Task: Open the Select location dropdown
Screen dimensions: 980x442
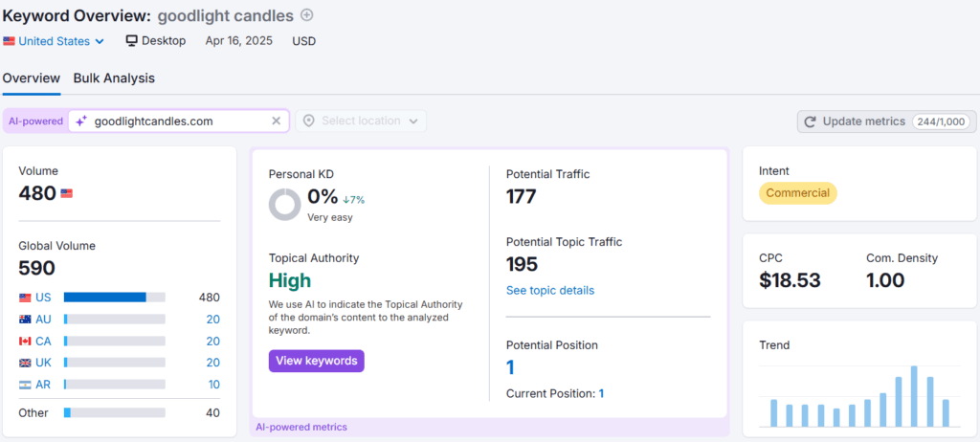Action: pyautogui.click(x=361, y=122)
